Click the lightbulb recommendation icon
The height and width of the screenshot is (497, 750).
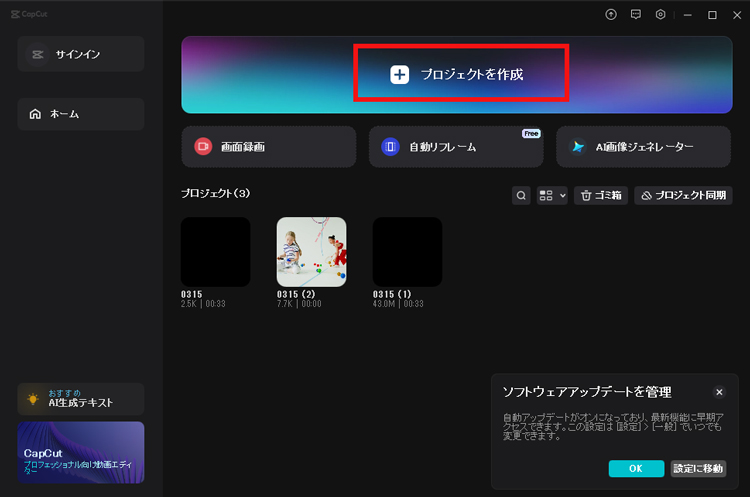pos(33,398)
